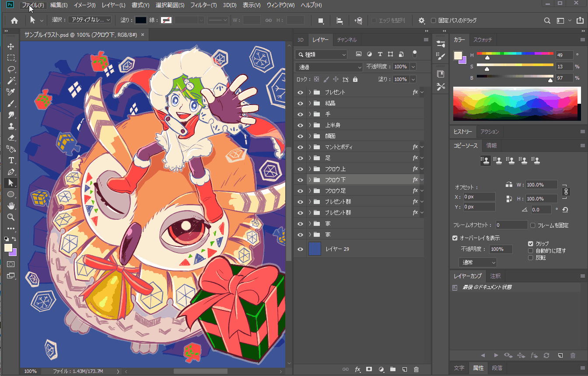Enable the フレームを固定 checkbox
The image size is (588, 376).
(x=532, y=225)
